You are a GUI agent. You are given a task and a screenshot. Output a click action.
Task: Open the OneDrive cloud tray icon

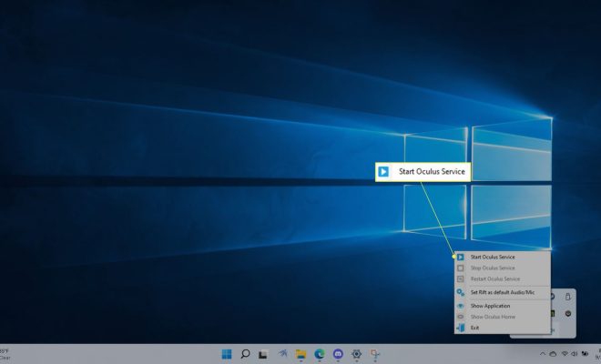pos(553,354)
